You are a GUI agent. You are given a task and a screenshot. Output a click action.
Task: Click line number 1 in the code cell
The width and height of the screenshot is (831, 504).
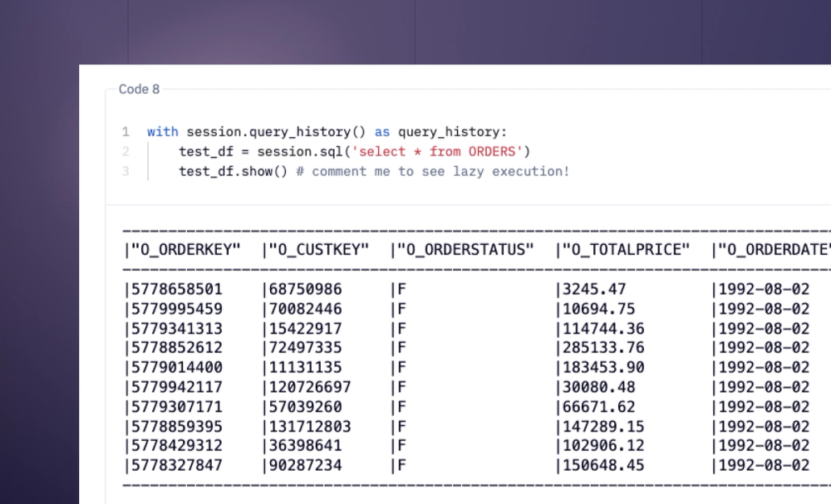pyautogui.click(x=125, y=132)
